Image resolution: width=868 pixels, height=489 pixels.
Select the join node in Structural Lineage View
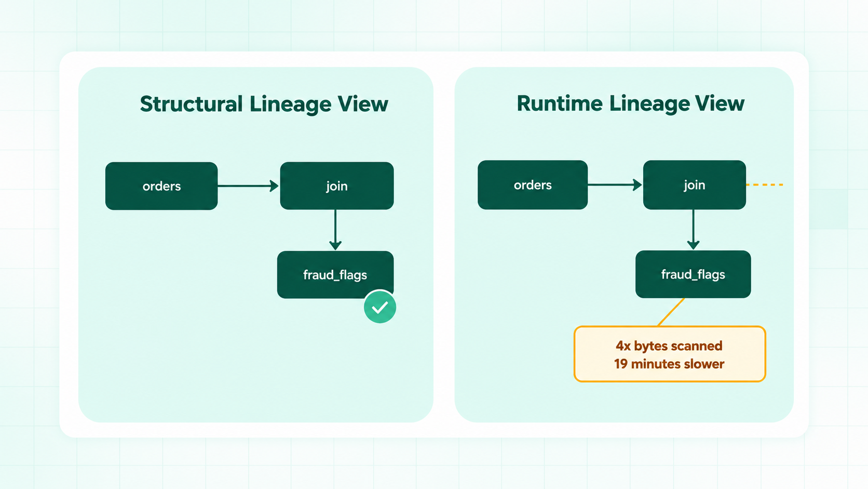tap(337, 186)
